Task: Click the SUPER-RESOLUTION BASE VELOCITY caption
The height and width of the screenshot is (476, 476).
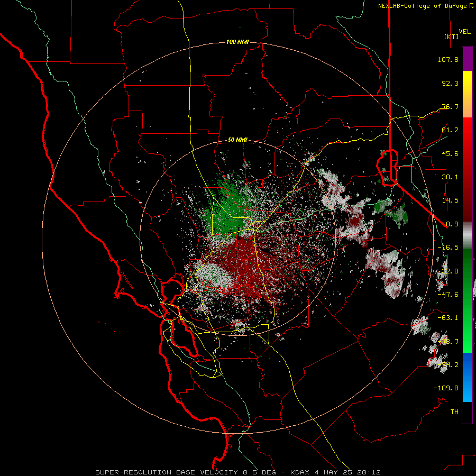Action: pyautogui.click(x=167, y=472)
